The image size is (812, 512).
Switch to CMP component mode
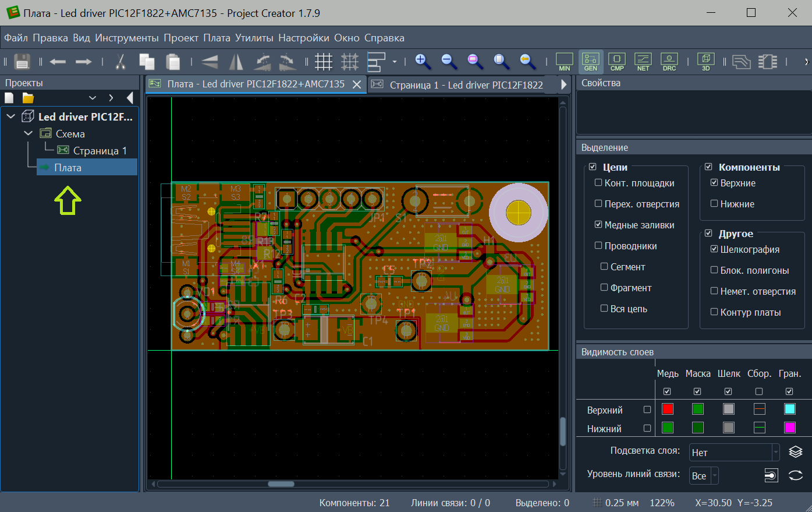(x=617, y=62)
